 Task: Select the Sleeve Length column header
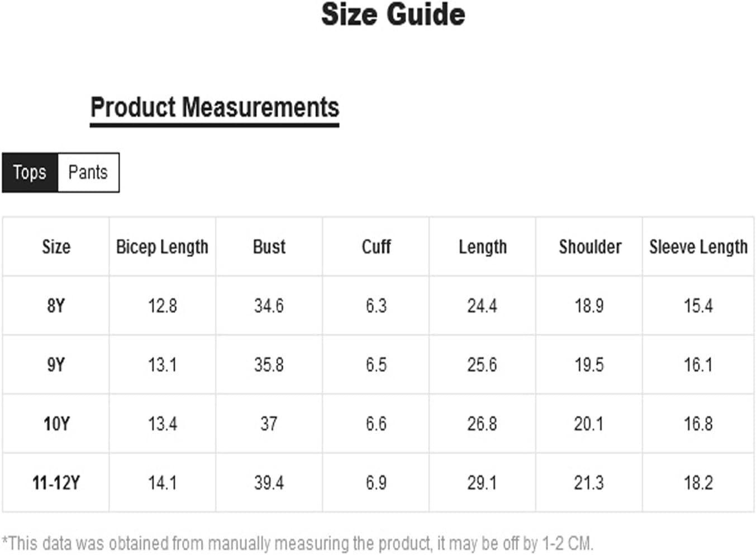(x=698, y=246)
